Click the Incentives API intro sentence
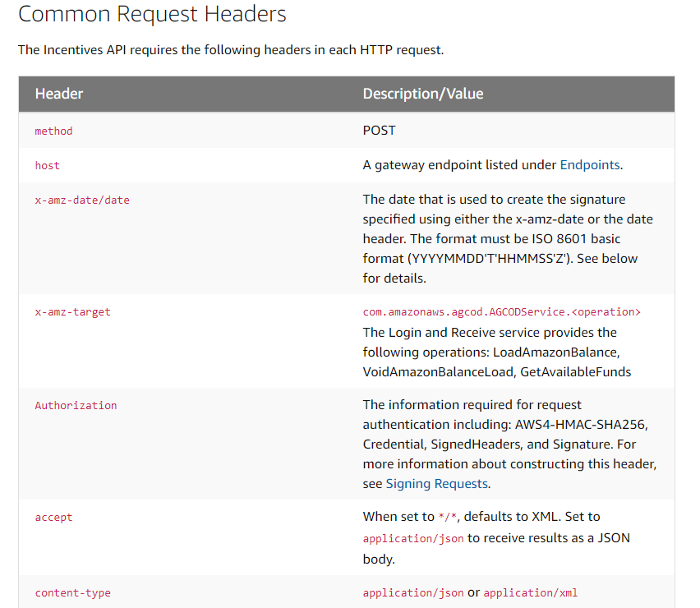This screenshot has width=700, height=608. [231, 50]
